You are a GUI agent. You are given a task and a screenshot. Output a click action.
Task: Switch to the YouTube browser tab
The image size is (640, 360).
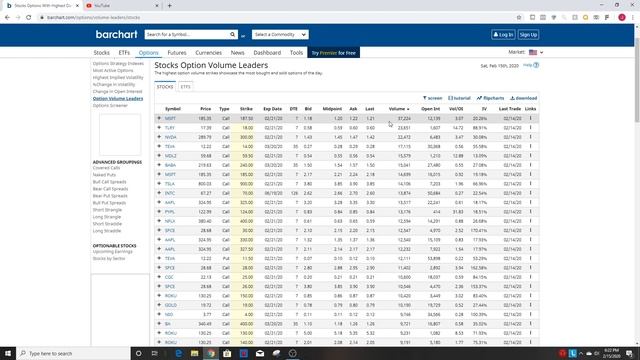122,6
